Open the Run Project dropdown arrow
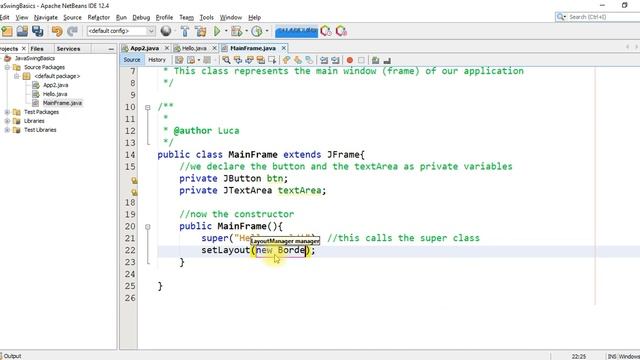 click(x=226, y=31)
